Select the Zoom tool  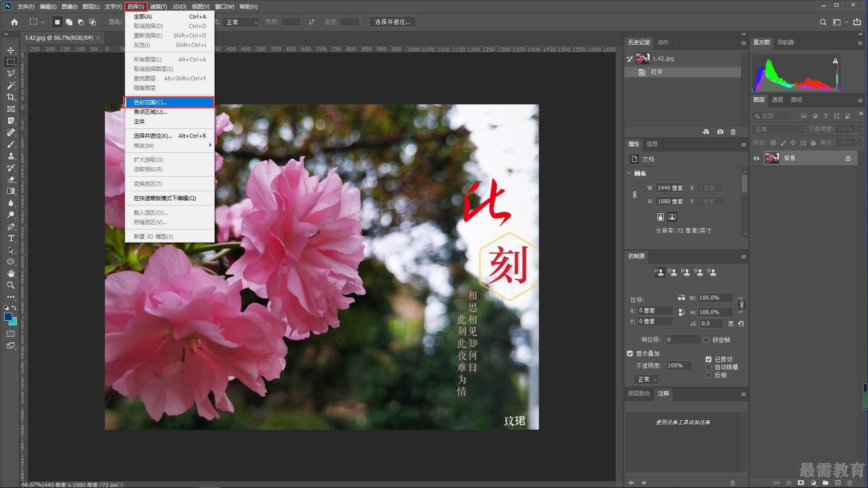pos(11,285)
